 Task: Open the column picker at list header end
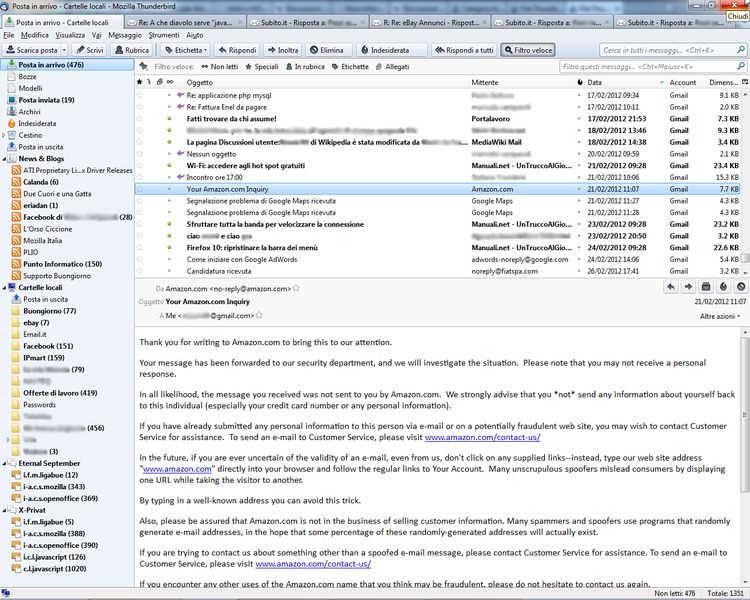745,82
